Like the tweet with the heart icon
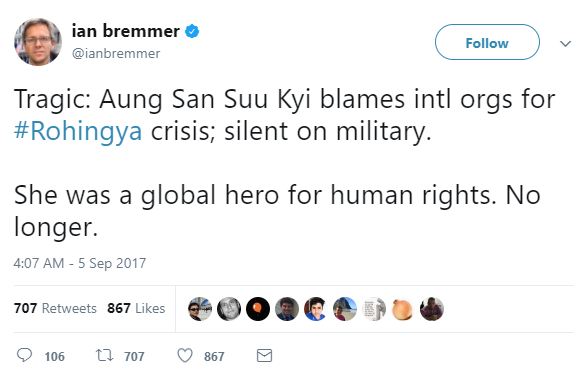Screen dimensions: 585x374 coord(185,355)
